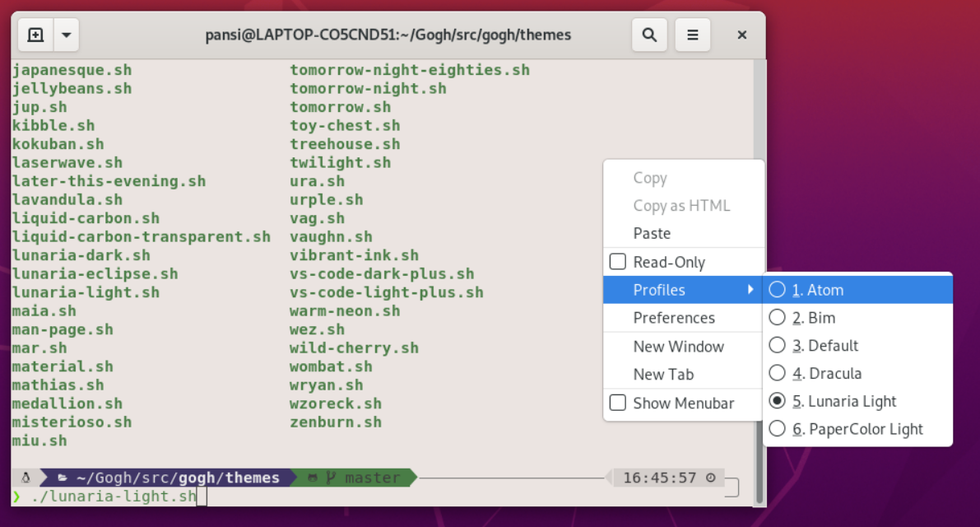
Task: Click the folder icon in the prompt path
Action: [64, 477]
